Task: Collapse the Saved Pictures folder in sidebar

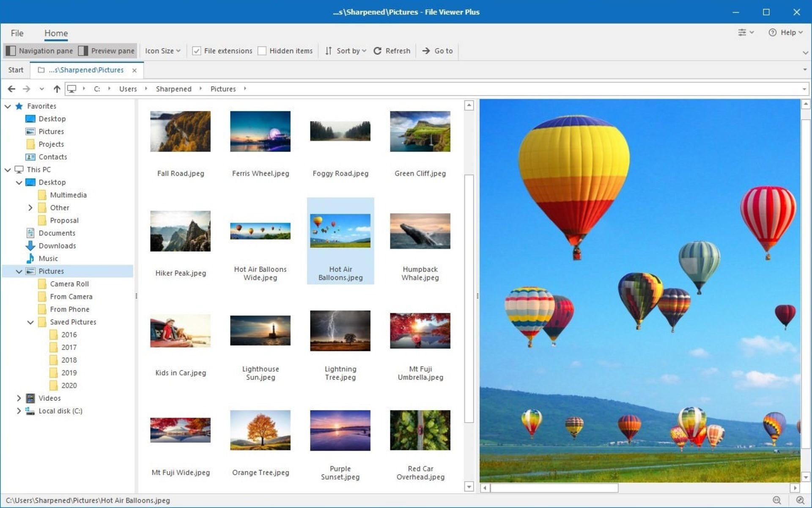Action: coord(30,322)
